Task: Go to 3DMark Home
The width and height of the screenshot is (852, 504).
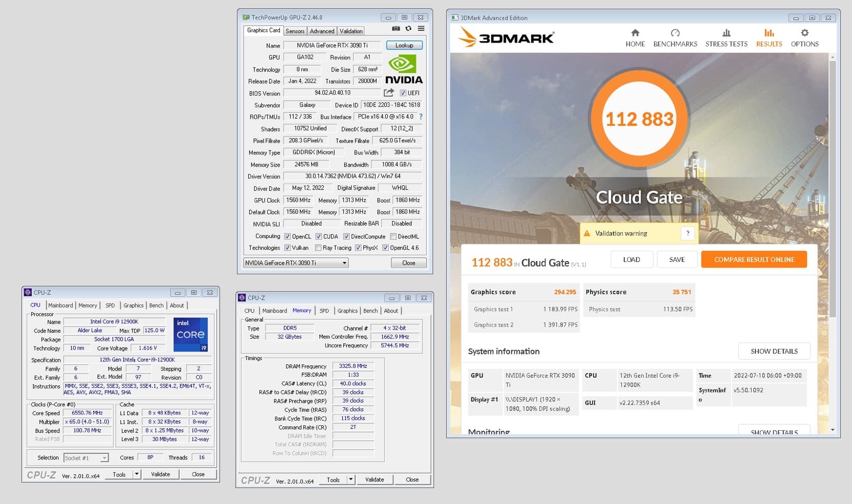Action: [635, 38]
